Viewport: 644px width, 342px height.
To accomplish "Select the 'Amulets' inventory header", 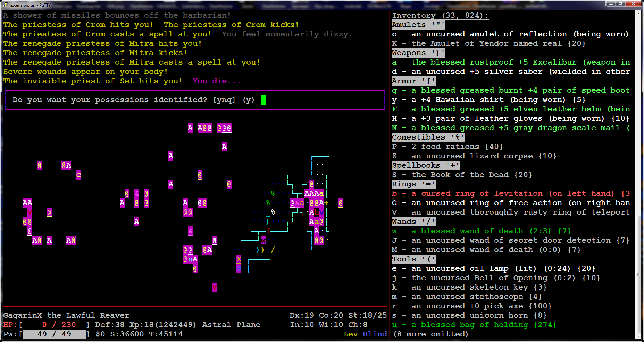I will (x=418, y=25).
